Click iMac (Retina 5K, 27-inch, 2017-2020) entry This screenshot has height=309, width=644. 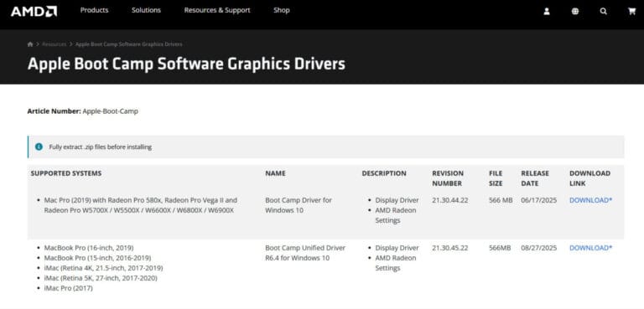[101, 278]
